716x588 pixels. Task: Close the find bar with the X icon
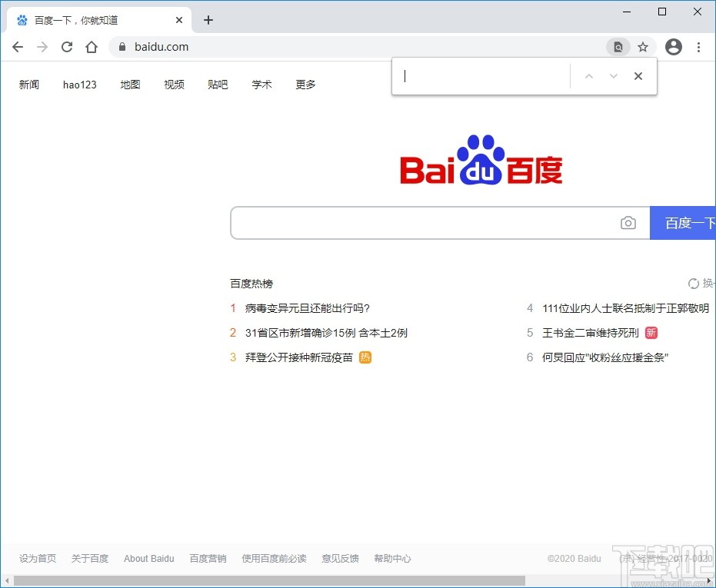click(638, 75)
